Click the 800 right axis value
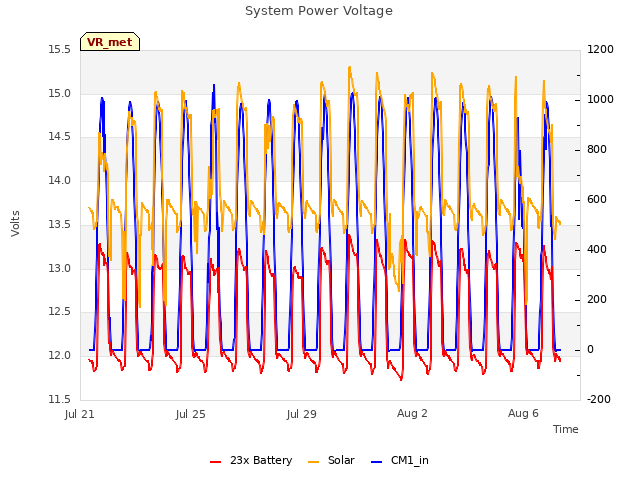640x480 pixels. (x=597, y=149)
